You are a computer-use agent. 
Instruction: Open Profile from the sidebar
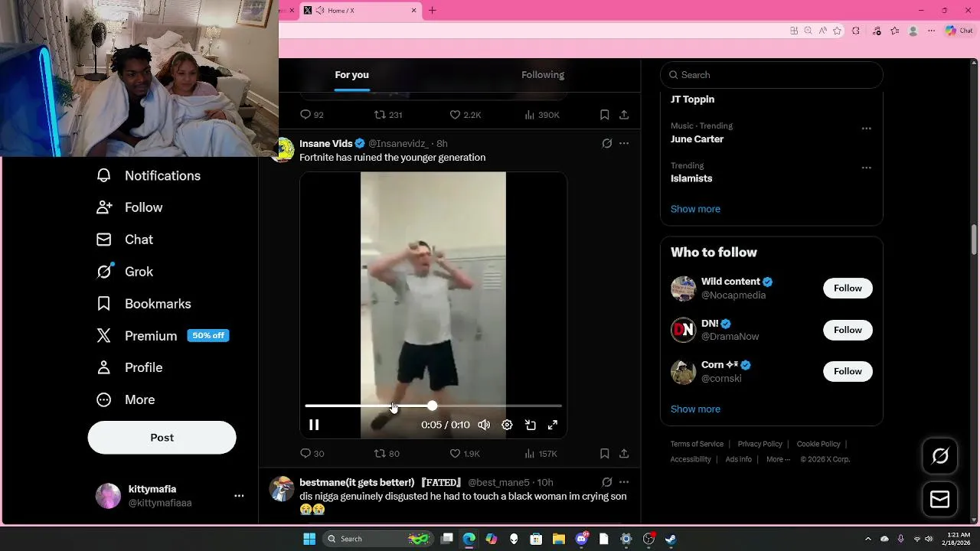click(129, 367)
